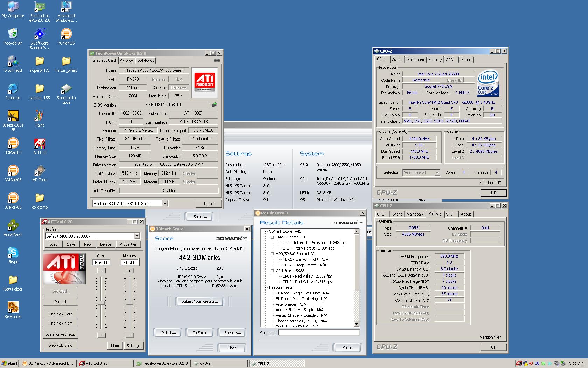The height and width of the screenshot is (368, 588).
Task: Click Result Details scroll down arrow
Action: [x=357, y=325]
